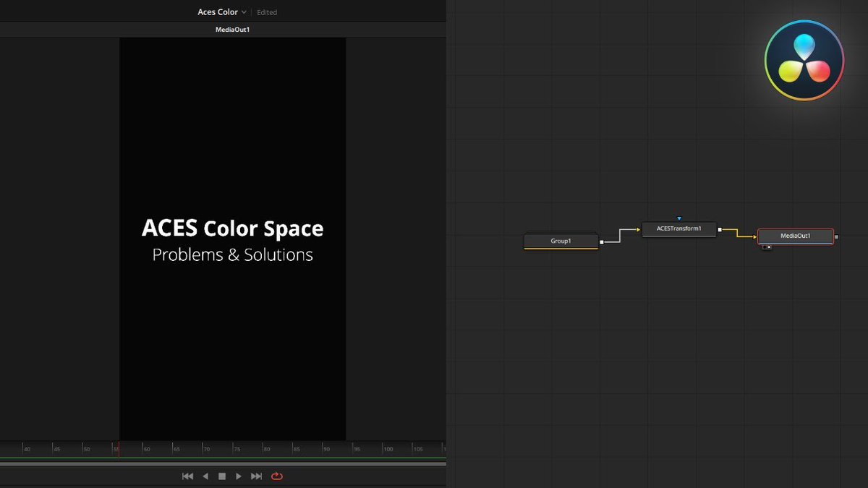This screenshot has height=488, width=868.
Task: Toggle the red loop playback button
Action: click(x=276, y=476)
